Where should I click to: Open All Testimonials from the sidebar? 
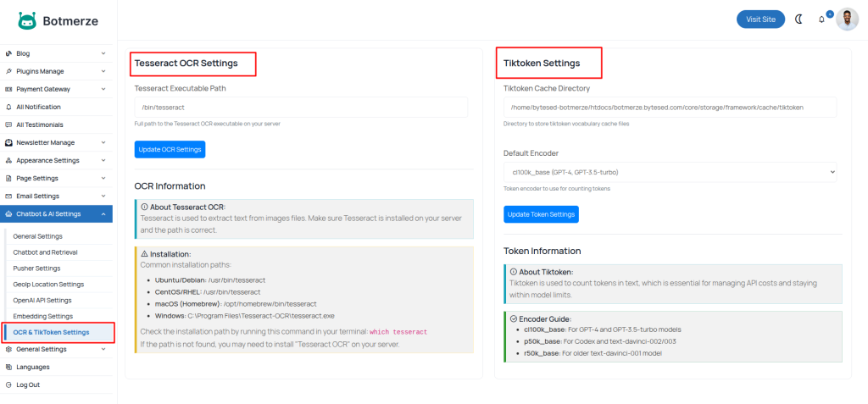pyautogui.click(x=39, y=125)
